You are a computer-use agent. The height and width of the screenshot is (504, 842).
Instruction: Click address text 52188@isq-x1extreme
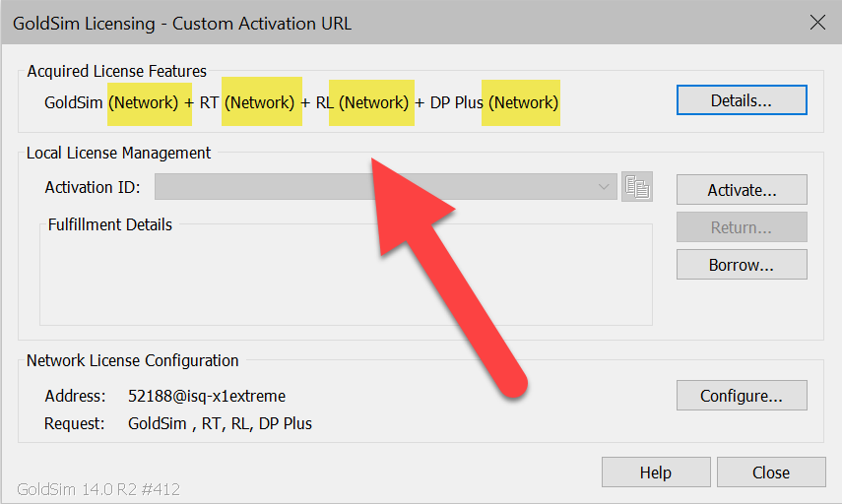[x=207, y=396]
